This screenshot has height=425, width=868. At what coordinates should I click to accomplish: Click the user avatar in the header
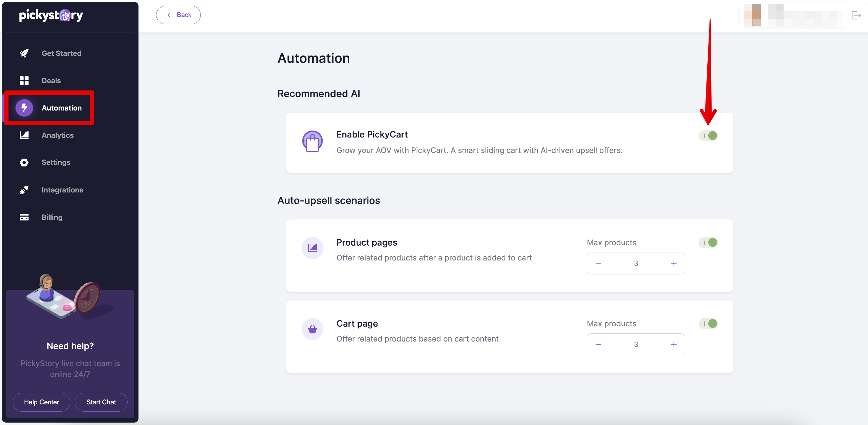click(x=752, y=15)
